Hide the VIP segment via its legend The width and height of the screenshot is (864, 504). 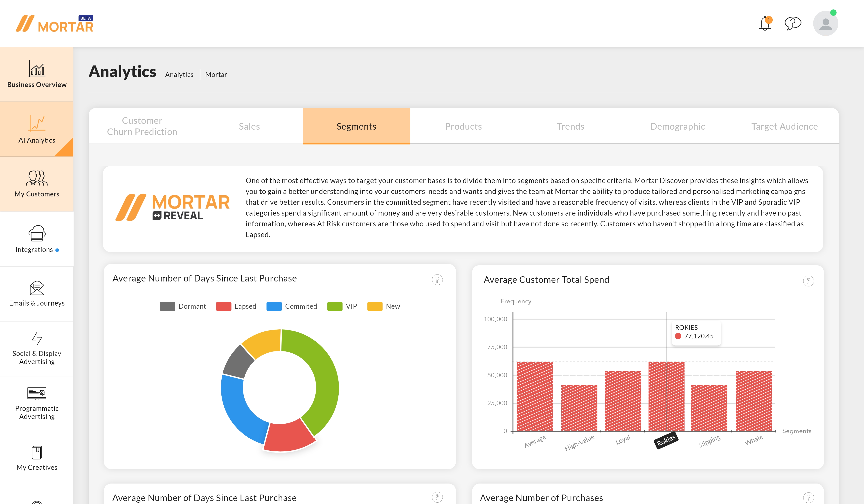click(x=343, y=306)
